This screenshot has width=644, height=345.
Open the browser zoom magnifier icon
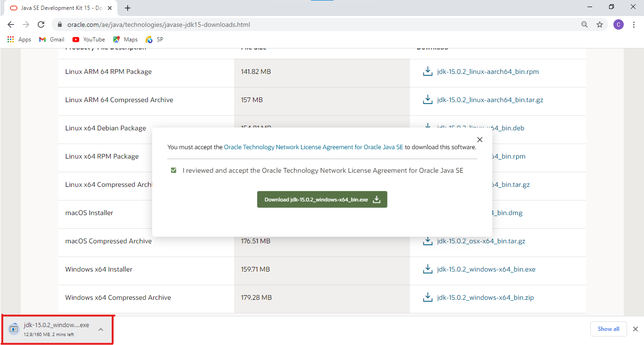584,24
